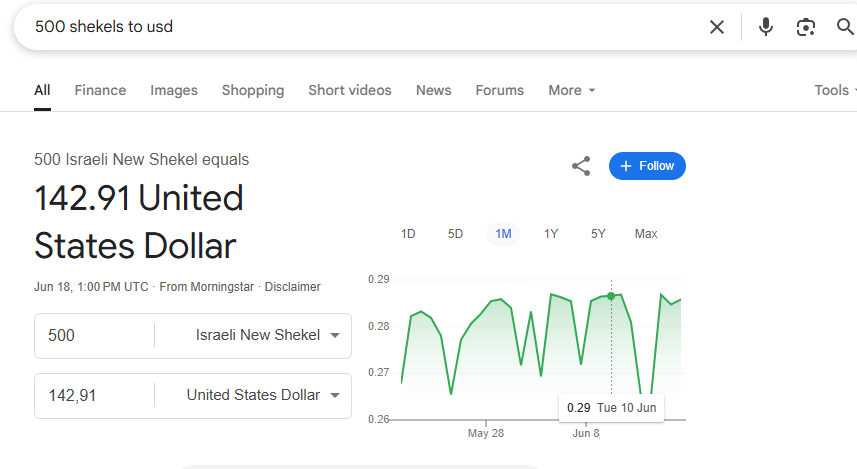Follow this currency pair
This screenshot has height=469, width=857.
[x=647, y=166]
